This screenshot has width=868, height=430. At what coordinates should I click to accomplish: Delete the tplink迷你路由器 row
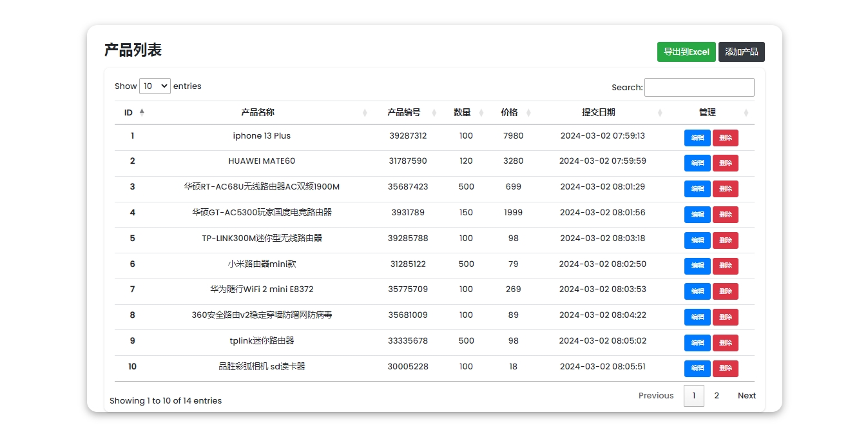726,343
